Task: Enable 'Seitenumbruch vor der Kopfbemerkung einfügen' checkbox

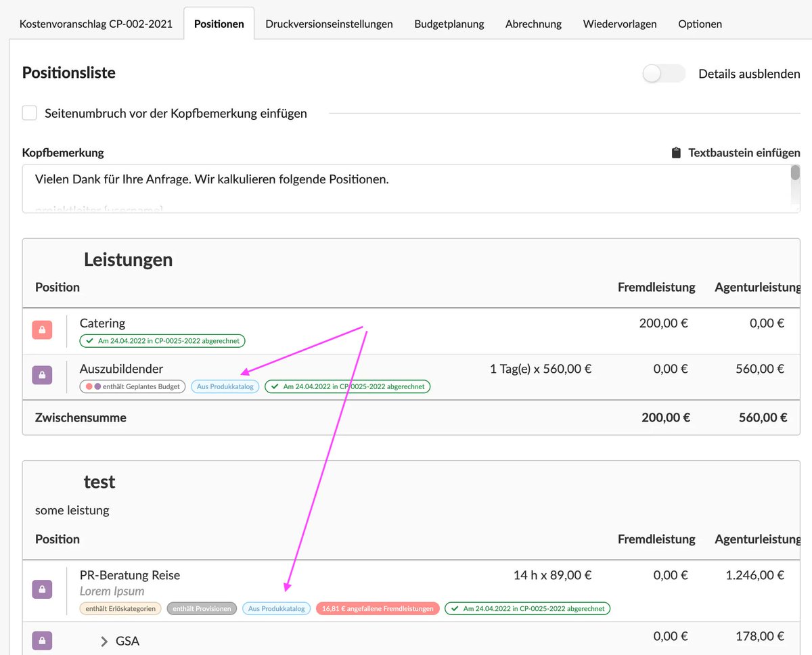Action: click(30, 113)
